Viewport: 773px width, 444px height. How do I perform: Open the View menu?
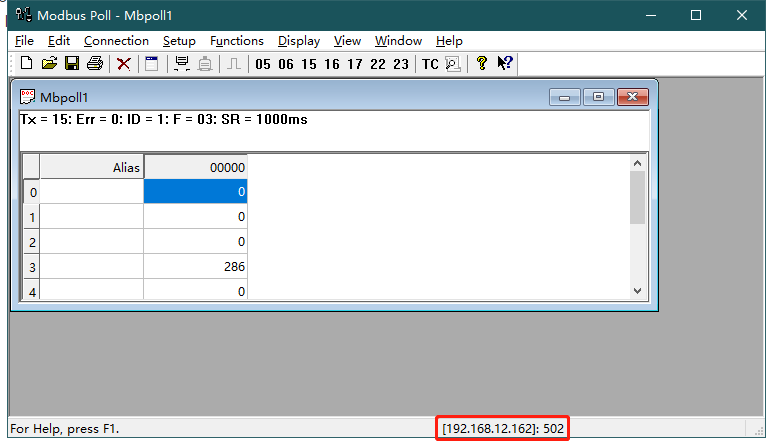point(347,41)
